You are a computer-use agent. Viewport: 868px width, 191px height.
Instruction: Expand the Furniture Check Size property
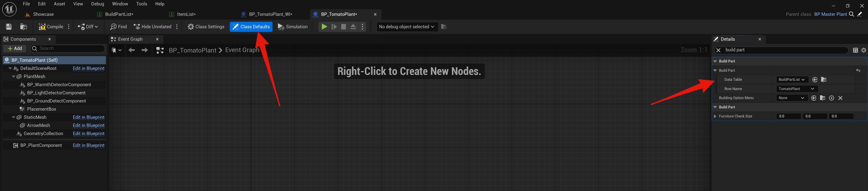point(715,116)
